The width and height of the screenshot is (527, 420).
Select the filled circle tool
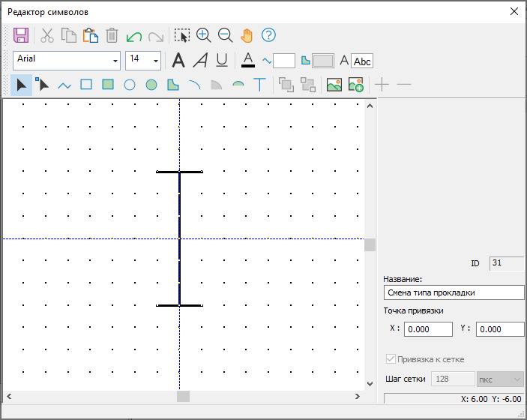151,85
